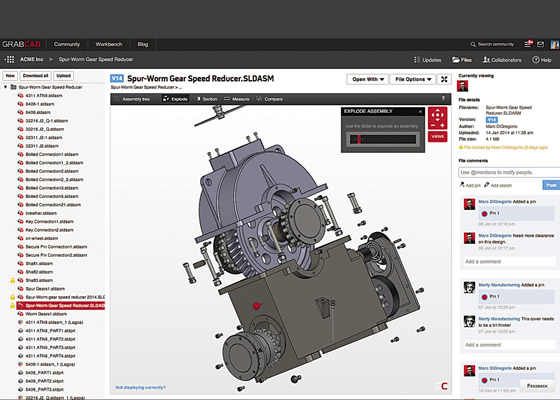The image size is (560, 400).
Task: Open Collaborators in the project bar
Action: point(502,60)
